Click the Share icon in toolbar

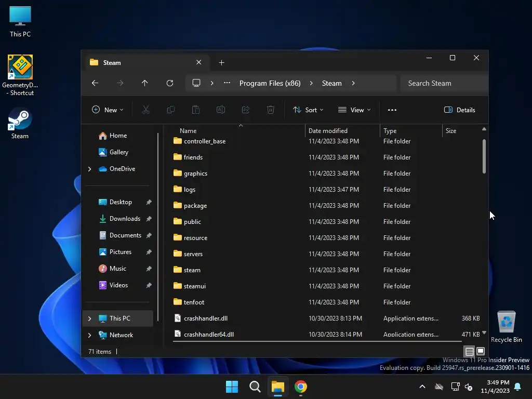(x=246, y=110)
